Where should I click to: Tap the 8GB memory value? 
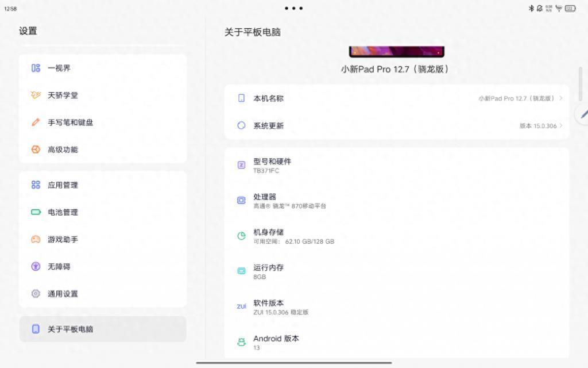click(260, 277)
